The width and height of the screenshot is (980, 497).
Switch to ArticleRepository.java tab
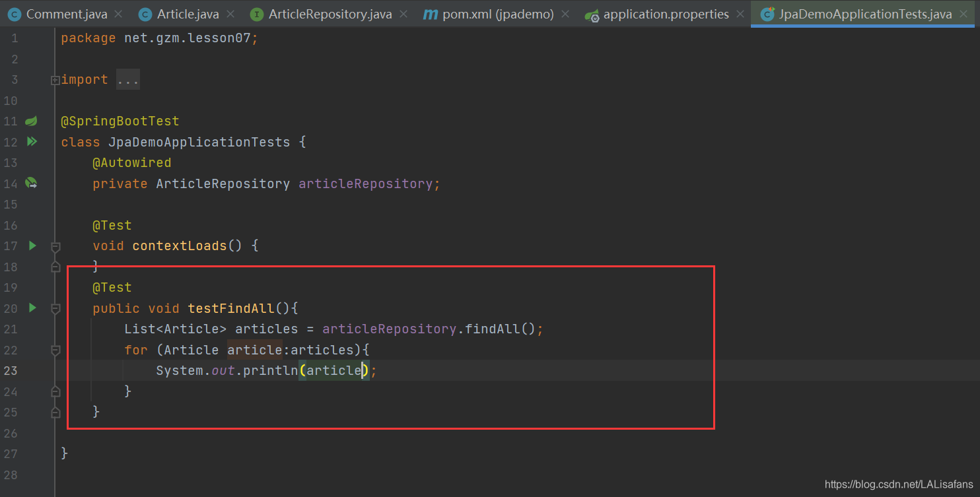click(331, 14)
